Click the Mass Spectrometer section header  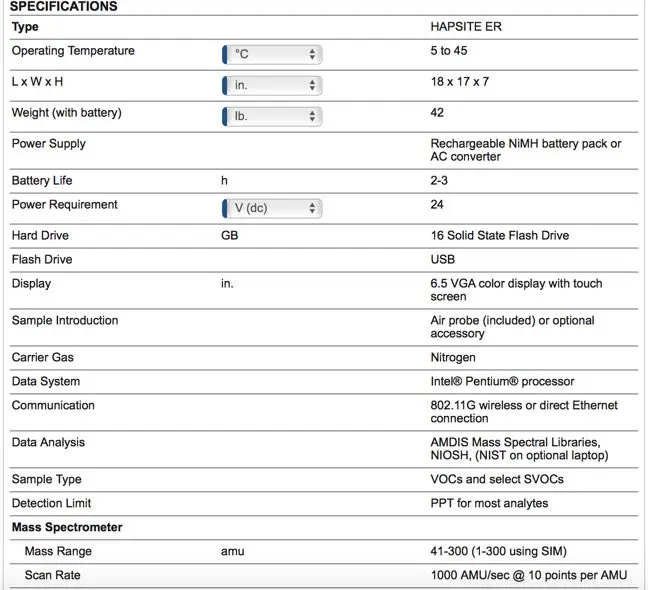67,527
